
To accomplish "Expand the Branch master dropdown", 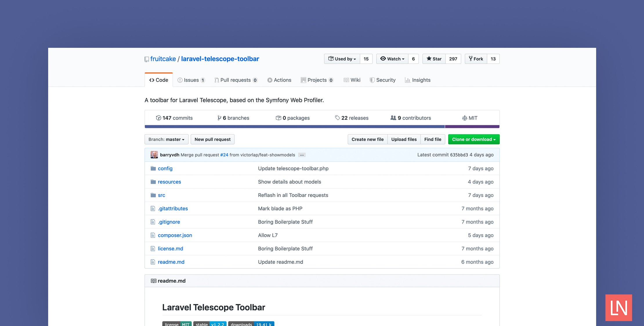I will tap(167, 139).
